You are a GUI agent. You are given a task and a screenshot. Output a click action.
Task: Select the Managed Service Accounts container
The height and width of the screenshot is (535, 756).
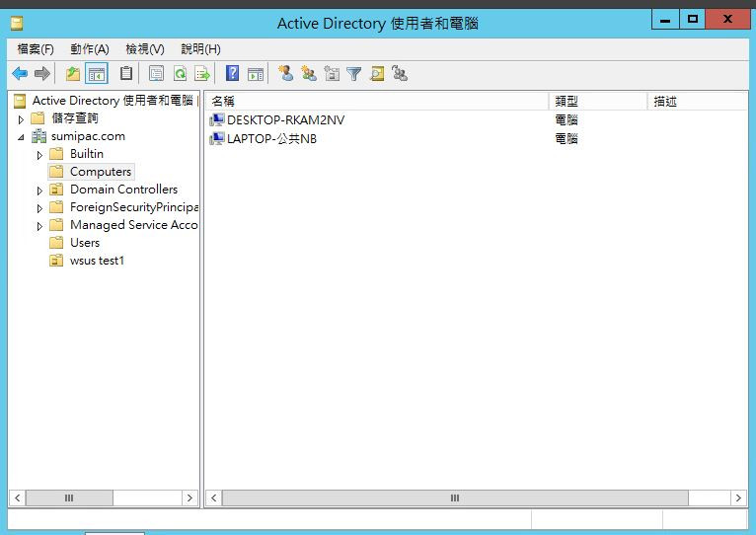pos(133,225)
